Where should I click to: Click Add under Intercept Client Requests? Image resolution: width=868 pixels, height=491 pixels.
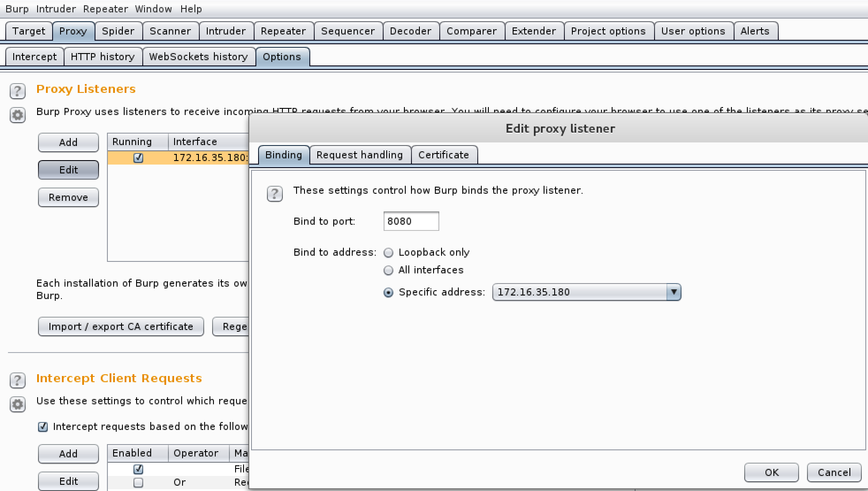point(69,454)
